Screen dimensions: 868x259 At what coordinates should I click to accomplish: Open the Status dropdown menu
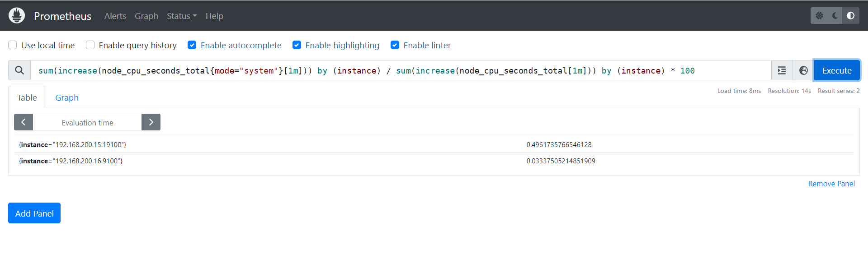(182, 16)
